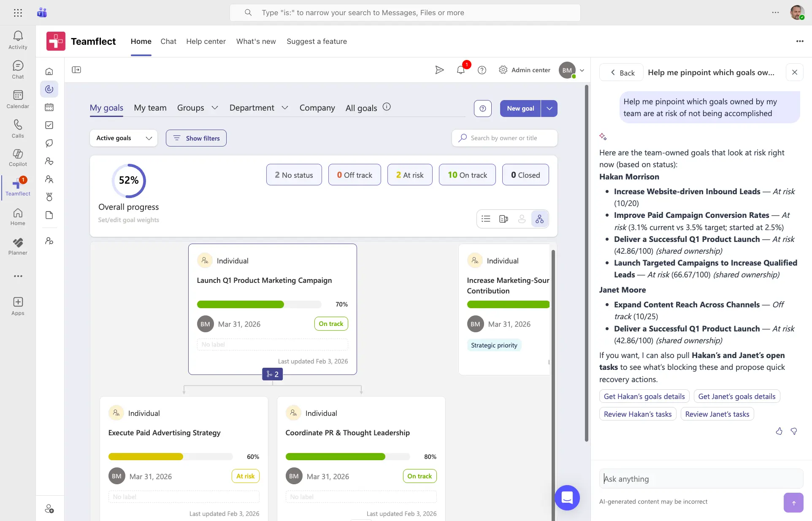This screenshot has width=812, height=521.
Task: Open the Active goals dropdown
Action: [124, 138]
